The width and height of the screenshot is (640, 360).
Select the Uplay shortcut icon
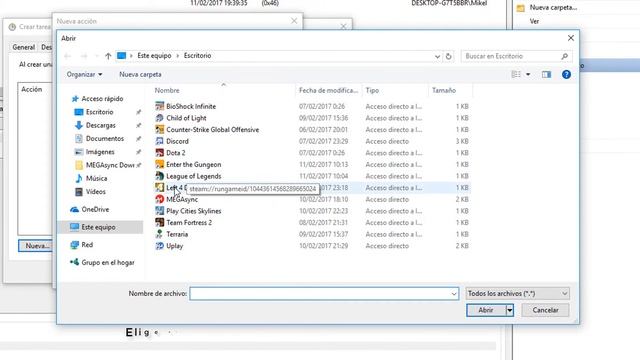coord(160,246)
